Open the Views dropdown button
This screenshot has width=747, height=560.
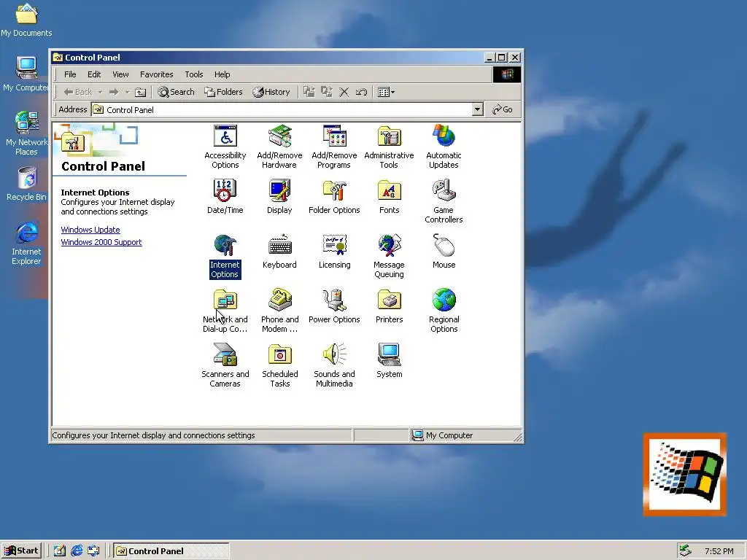click(385, 92)
